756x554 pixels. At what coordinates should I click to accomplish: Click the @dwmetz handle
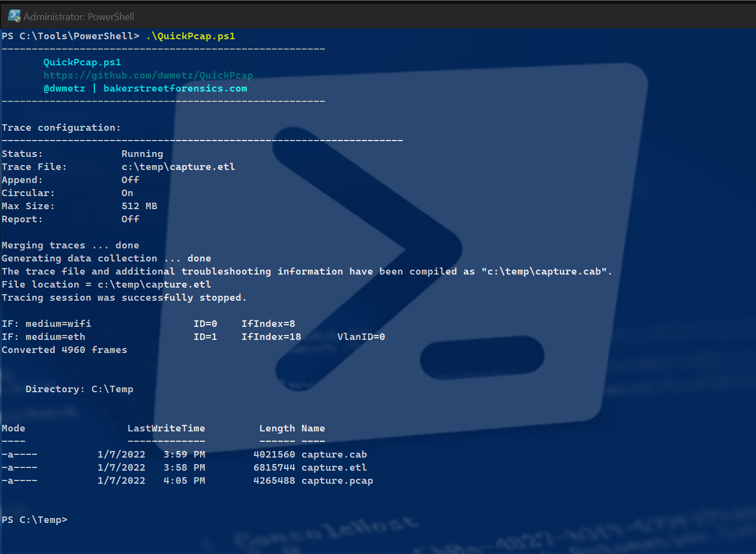pyautogui.click(x=64, y=89)
